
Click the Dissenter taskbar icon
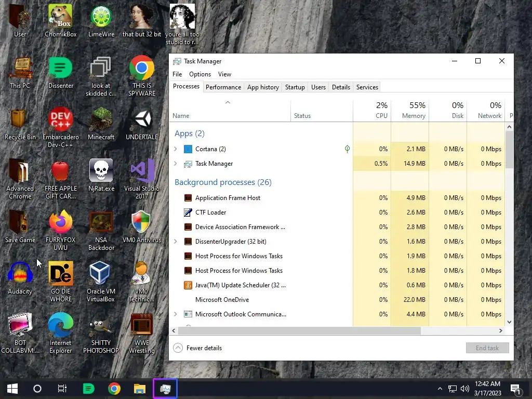(x=88, y=389)
